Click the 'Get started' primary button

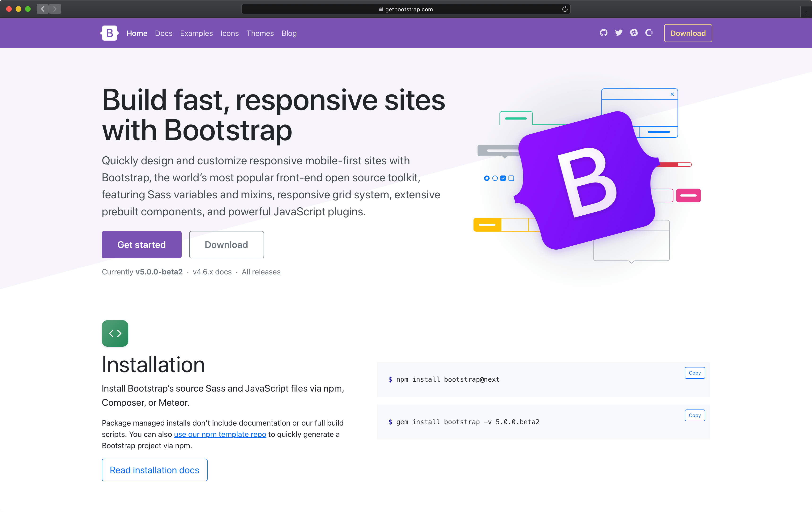click(141, 244)
